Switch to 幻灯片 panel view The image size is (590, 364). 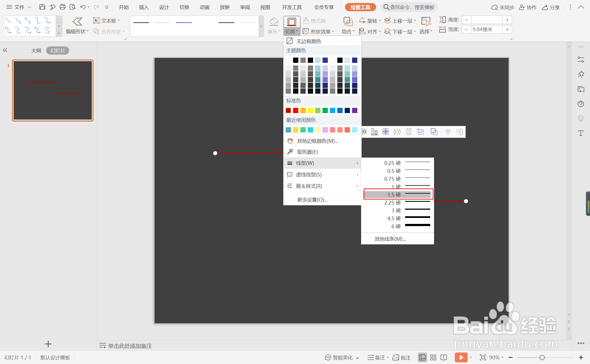[x=58, y=51]
